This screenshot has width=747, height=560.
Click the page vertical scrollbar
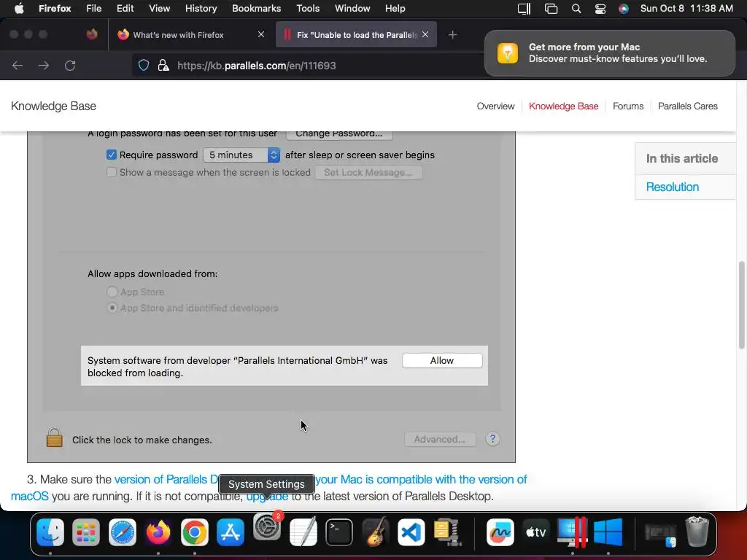point(741,305)
